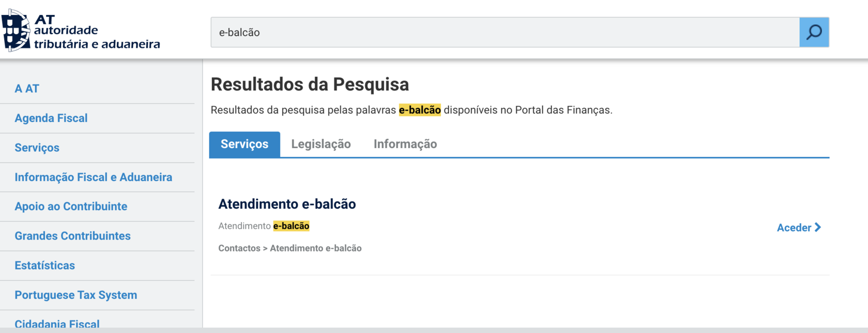The height and width of the screenshot is (333, 868).
Task: Open Apoio ao Contribuinte sidebar link
Action: tap(71, 207)
